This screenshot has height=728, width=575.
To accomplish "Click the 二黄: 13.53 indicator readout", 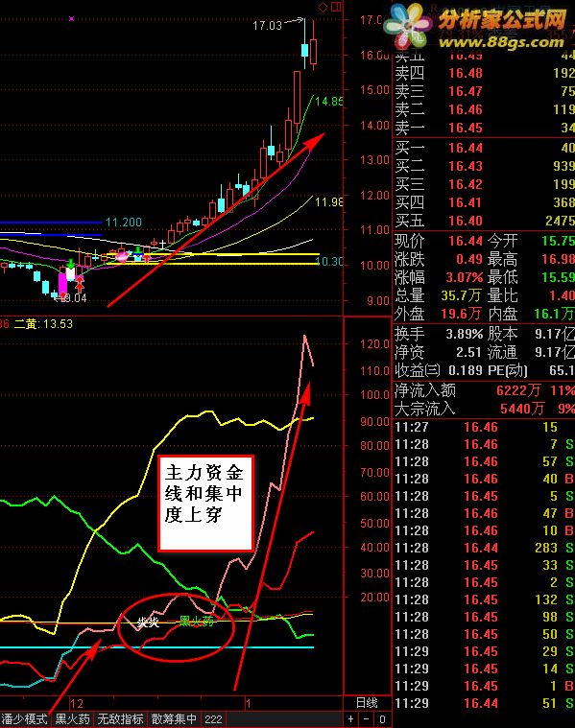I will pos(43,323).
